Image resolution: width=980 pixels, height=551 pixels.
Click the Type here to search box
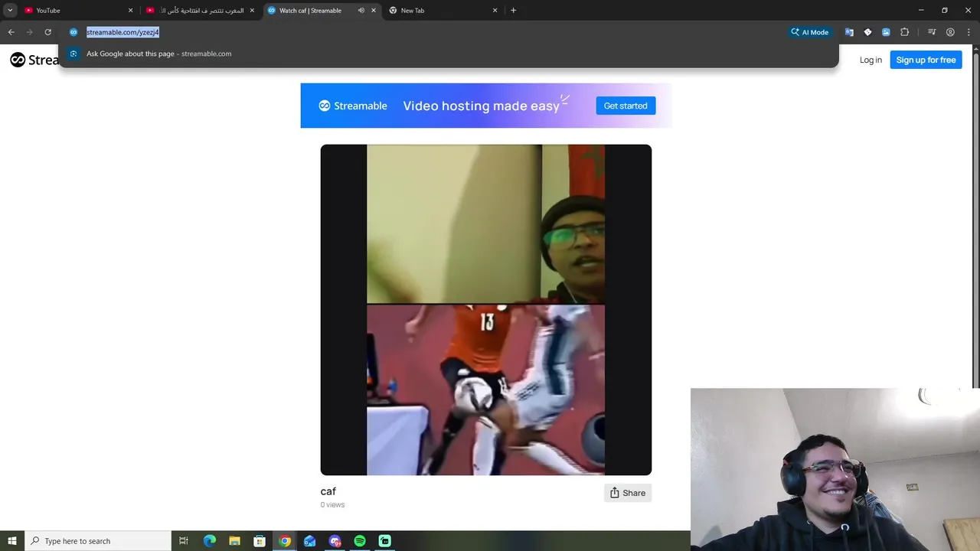coord(98,541)
